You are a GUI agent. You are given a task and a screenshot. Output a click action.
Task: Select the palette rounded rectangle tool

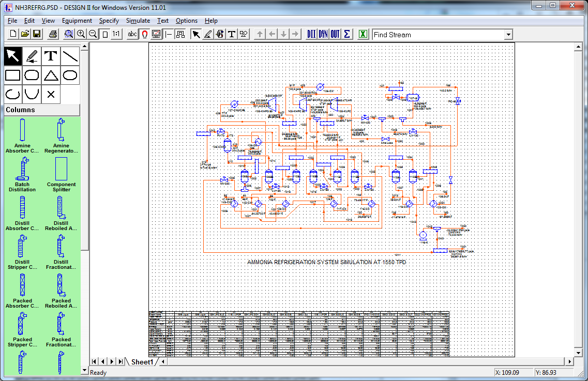[32, 75]
